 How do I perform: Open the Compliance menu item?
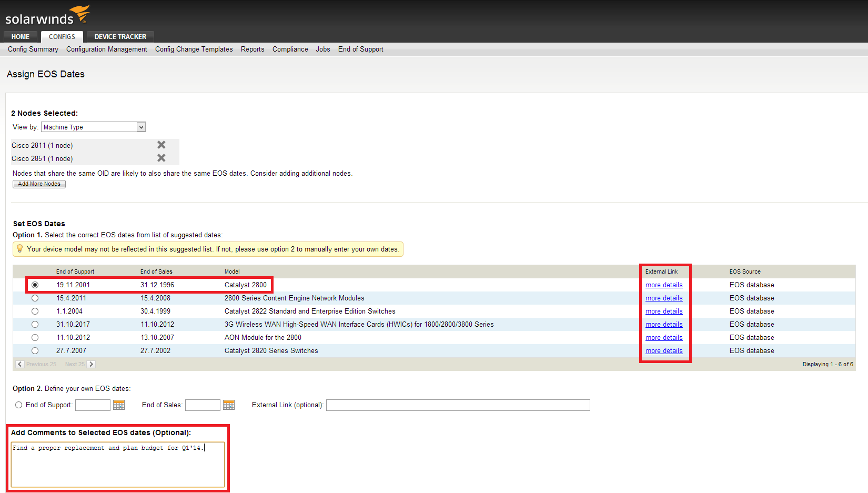290,49
